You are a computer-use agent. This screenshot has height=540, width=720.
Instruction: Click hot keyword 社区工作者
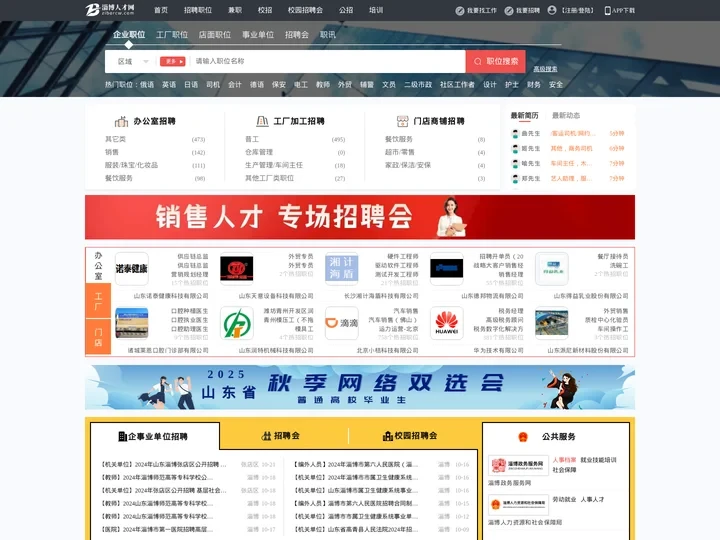point(457,84)
